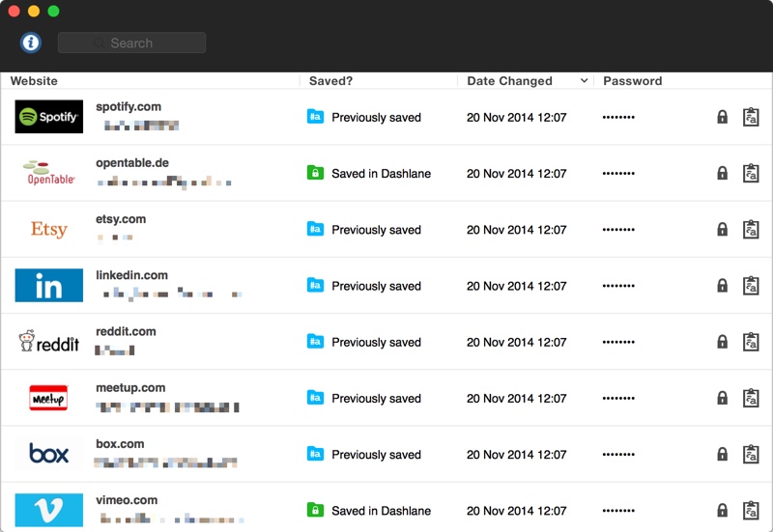Sort by the Date Changed column header

[x=509, y=81]
